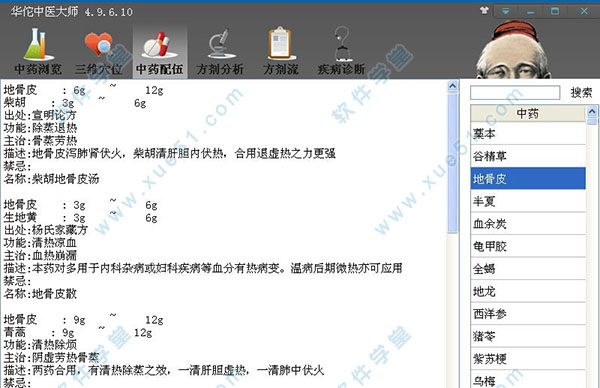Click the 主治:骨蒸劳热 line
This screenshot has width=600, height=388.
[x=40, y=140]
